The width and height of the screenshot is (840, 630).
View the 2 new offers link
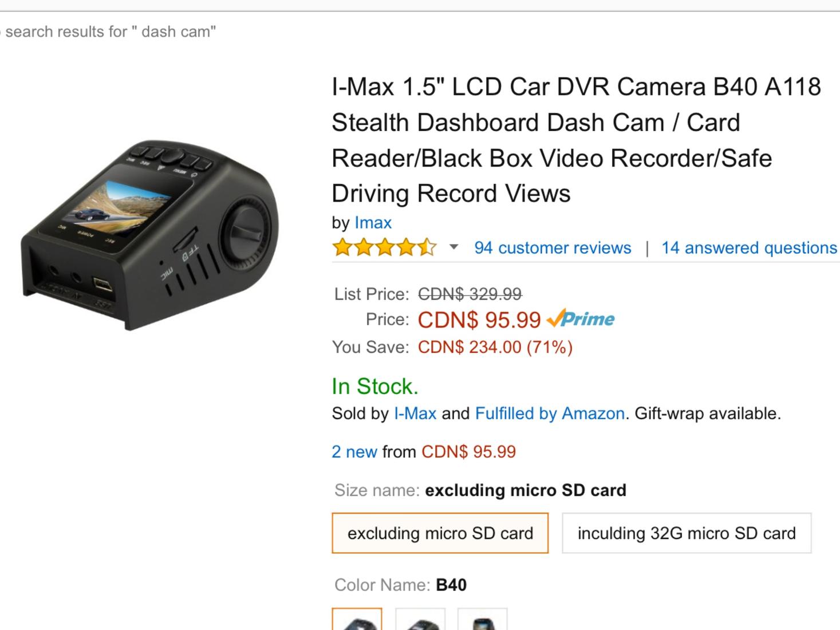click(354, 451)
